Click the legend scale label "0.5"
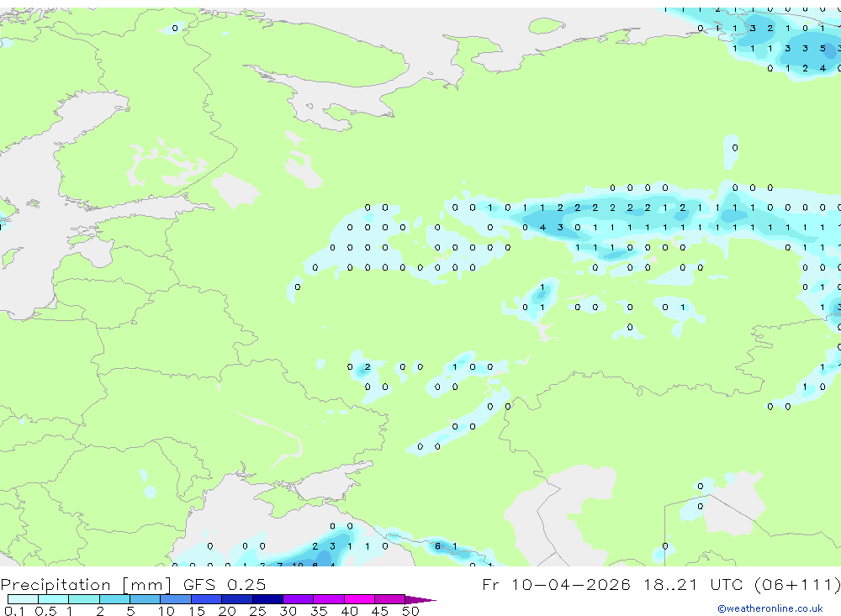The width and height of the screenshot is (841, 616). [x=45, y=611]
